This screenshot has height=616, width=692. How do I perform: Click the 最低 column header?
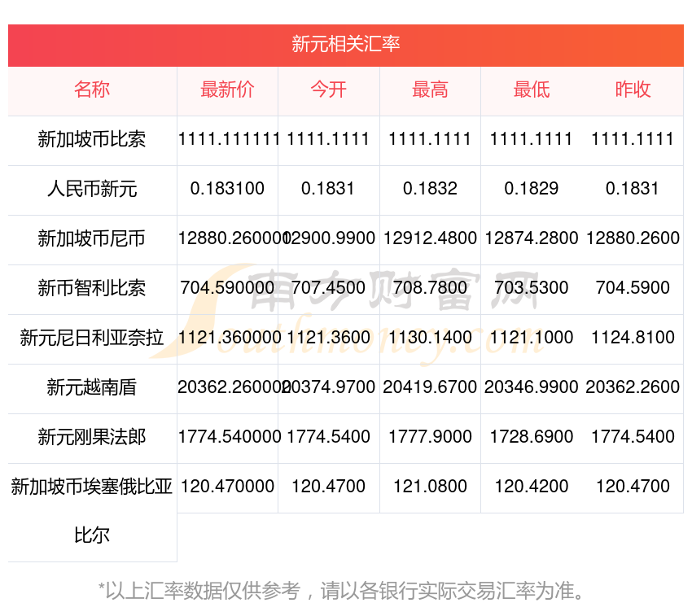[532, 90]
